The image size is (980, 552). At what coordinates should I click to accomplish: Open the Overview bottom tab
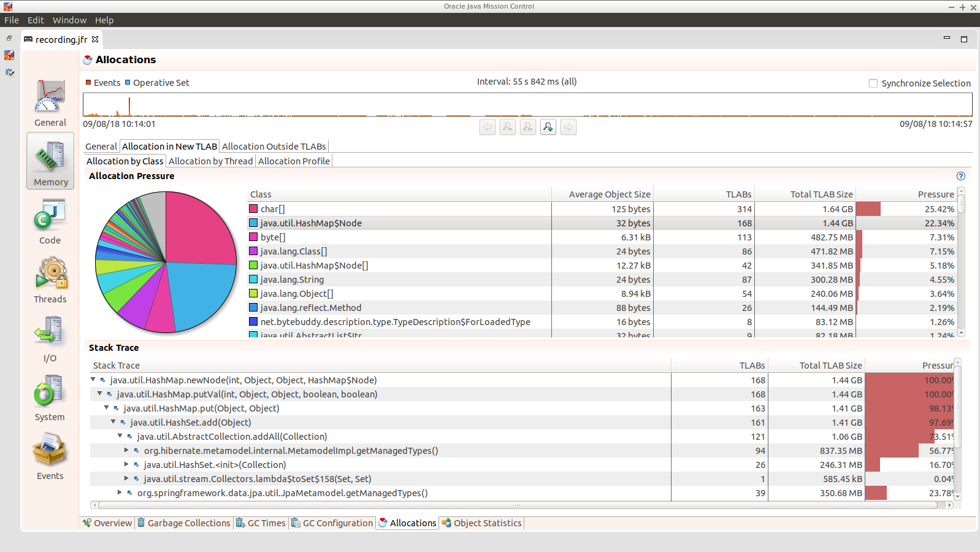tap(107, 523)
